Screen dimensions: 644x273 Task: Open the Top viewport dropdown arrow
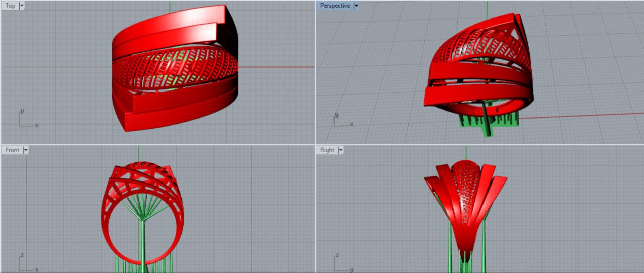[x=22, y=6]
